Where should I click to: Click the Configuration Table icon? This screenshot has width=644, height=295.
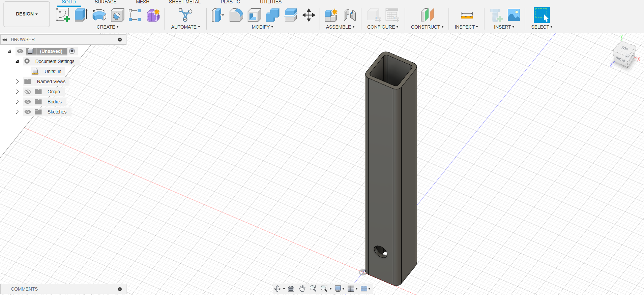pyautogui.click(x=392, y=15)
